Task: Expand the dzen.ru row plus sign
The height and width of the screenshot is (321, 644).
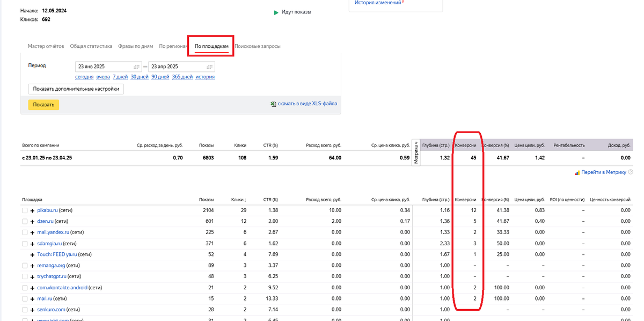Action: 32,221
